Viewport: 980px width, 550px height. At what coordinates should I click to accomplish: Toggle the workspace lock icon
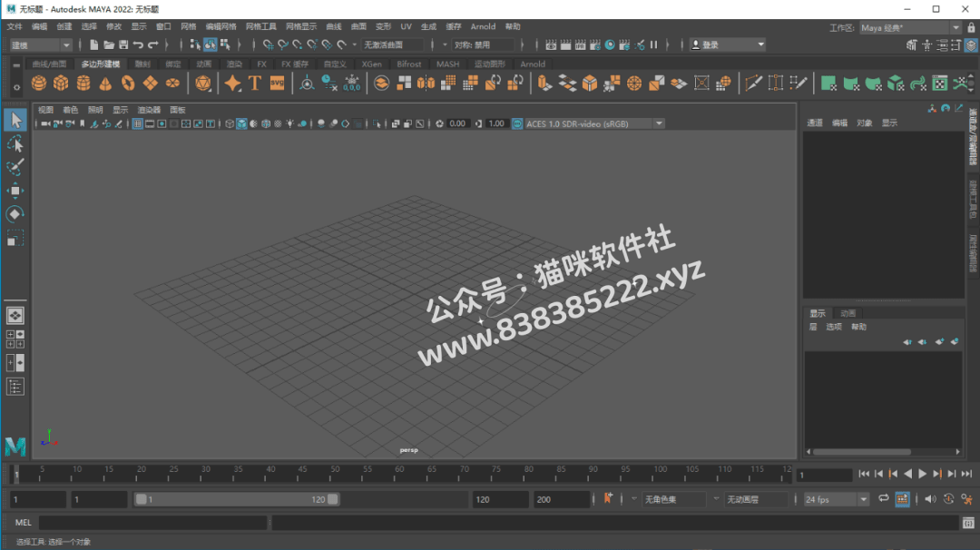click(971, 27)
